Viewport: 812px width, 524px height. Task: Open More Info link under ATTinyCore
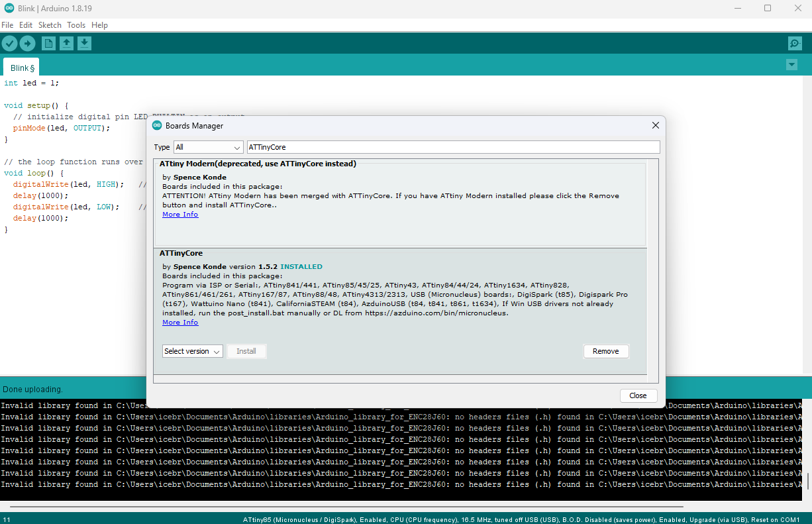180,323
